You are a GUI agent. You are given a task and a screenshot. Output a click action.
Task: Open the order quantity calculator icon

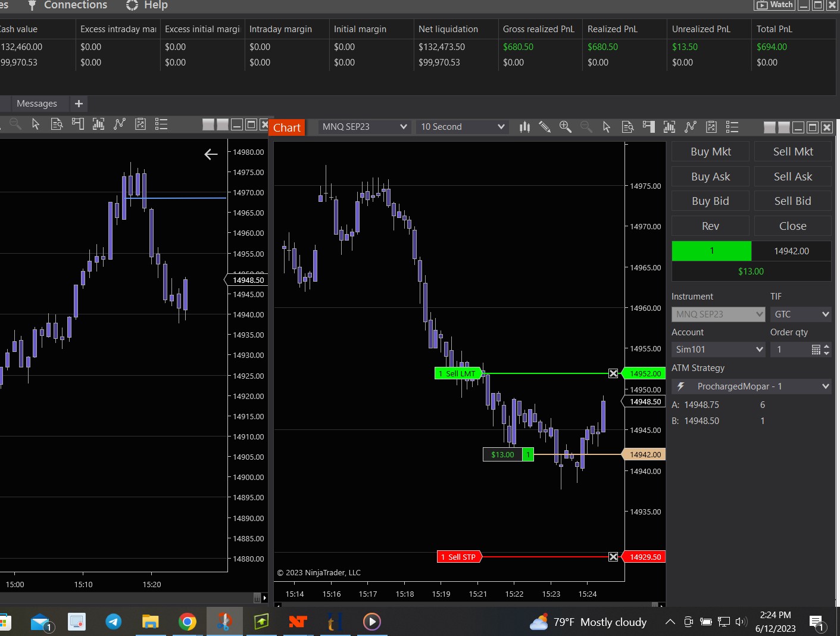point(816,350)
